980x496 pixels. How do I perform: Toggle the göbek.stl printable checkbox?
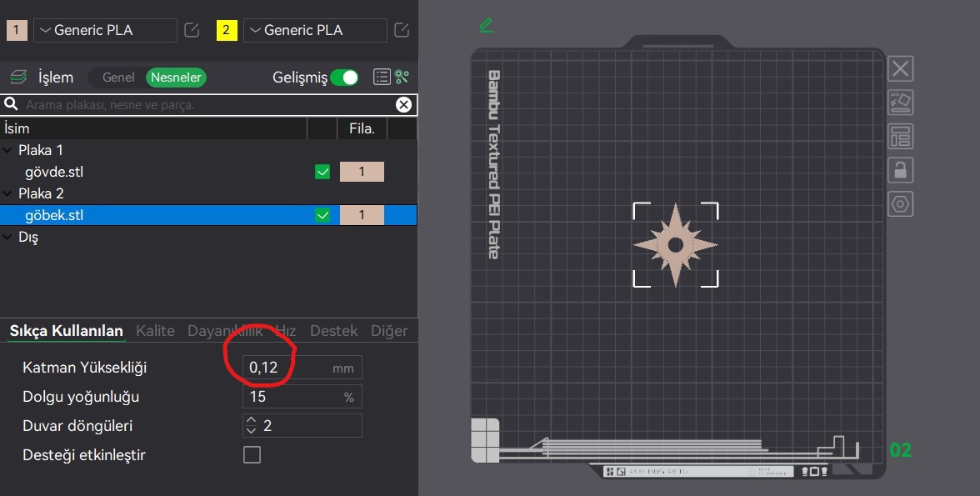click(x=322, y=215)
